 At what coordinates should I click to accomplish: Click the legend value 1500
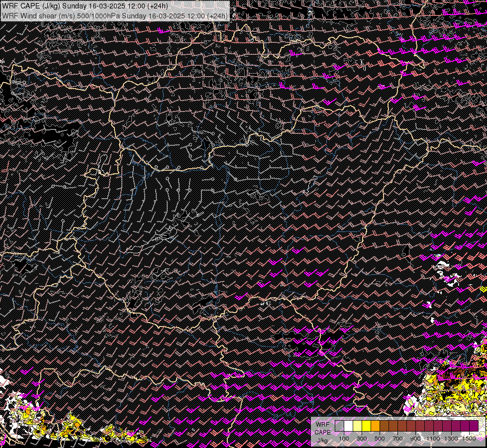(469, 439)
